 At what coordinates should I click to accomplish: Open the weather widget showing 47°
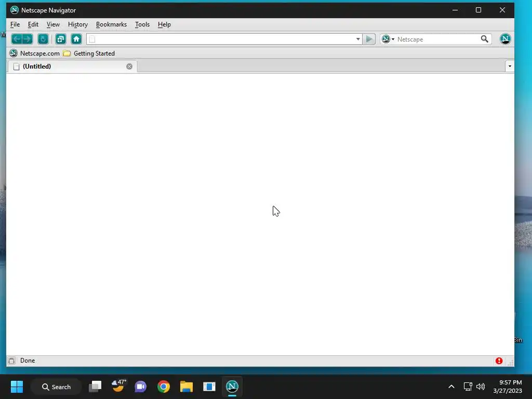tap(118, 387)
